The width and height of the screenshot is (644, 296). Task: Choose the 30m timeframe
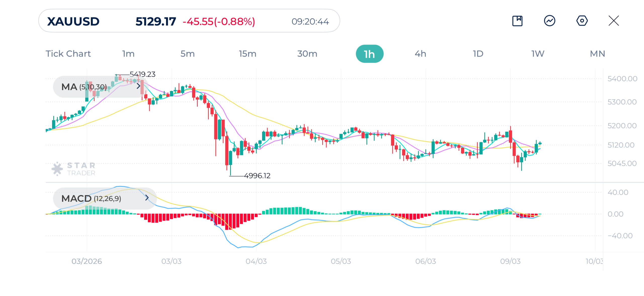(307, 54)
